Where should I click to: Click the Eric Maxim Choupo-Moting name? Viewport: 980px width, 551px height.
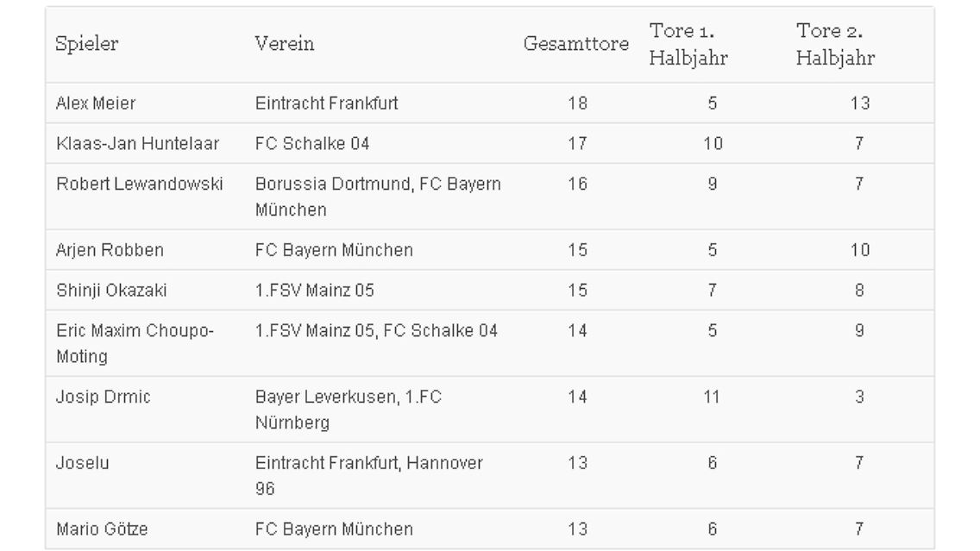(135, 343)
